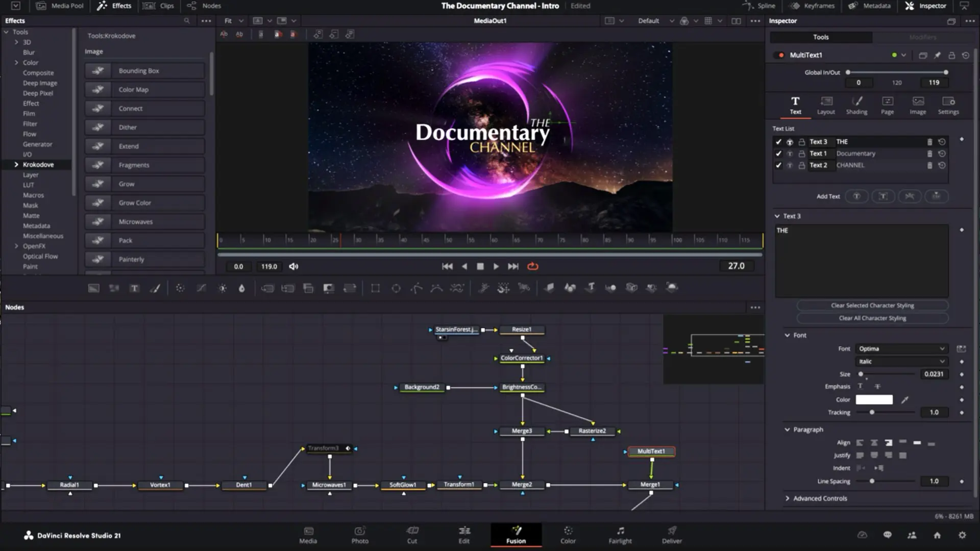Open the Clips panel
The image size is (980, 551).
pyautogui.click(x=159, y=6)
